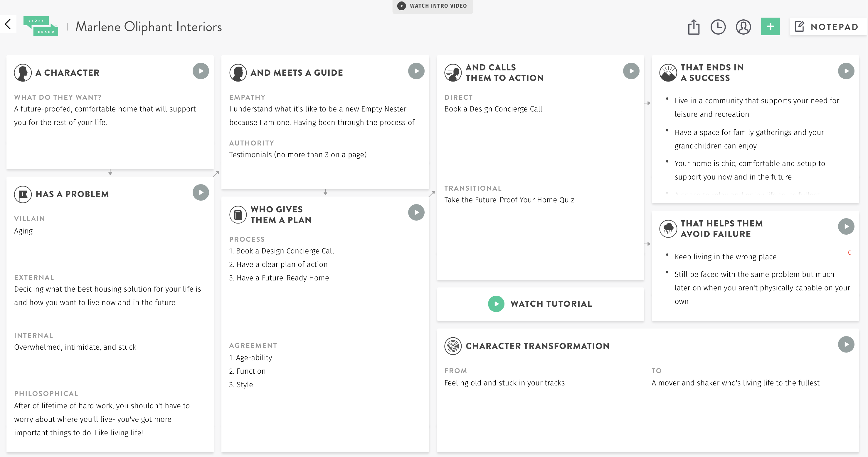Click the 'A CHARACTER' heading
Viewport: 868px width, 457px height.
pos(68,73)
